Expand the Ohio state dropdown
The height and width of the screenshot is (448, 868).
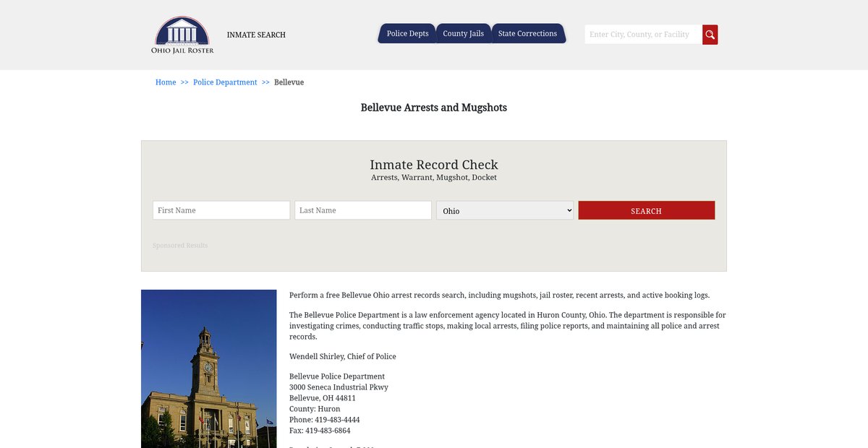coord(505,210)
